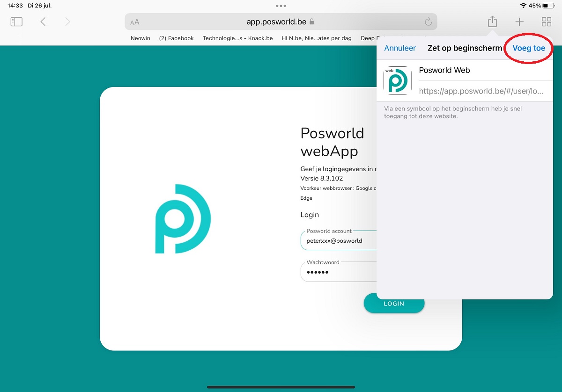
Task: Reload the page with refresh icon
Action: click(x=428, y=22)
